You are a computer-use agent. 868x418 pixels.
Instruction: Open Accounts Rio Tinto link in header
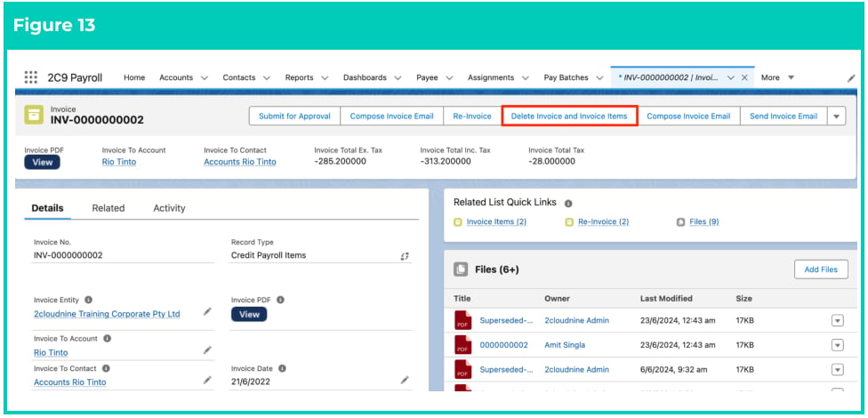[x=240, y=162]
